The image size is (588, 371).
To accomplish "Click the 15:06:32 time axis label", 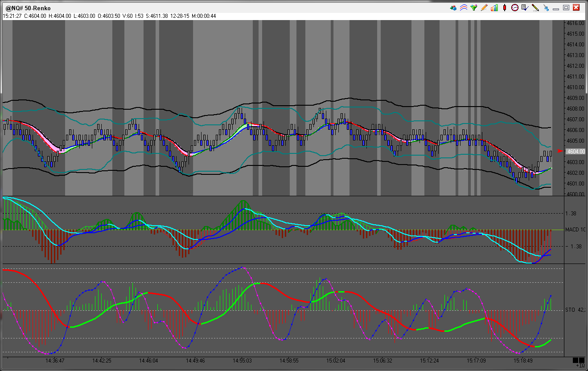I will pos(382,360).
